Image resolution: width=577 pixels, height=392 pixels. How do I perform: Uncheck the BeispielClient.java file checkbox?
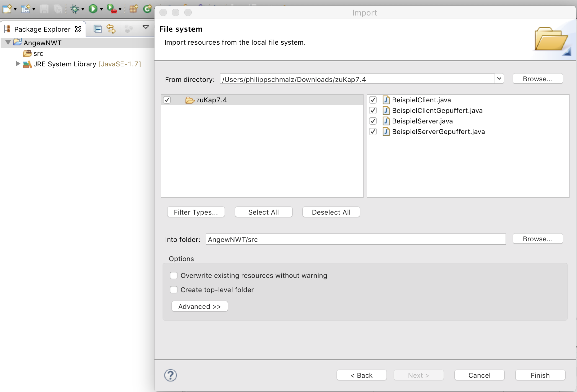pyautogui.click(x=373, y=100)
